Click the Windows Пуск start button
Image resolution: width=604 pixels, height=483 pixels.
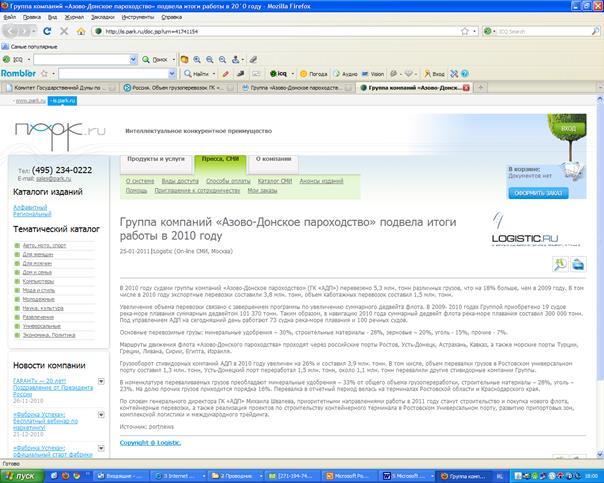(22, 476)
